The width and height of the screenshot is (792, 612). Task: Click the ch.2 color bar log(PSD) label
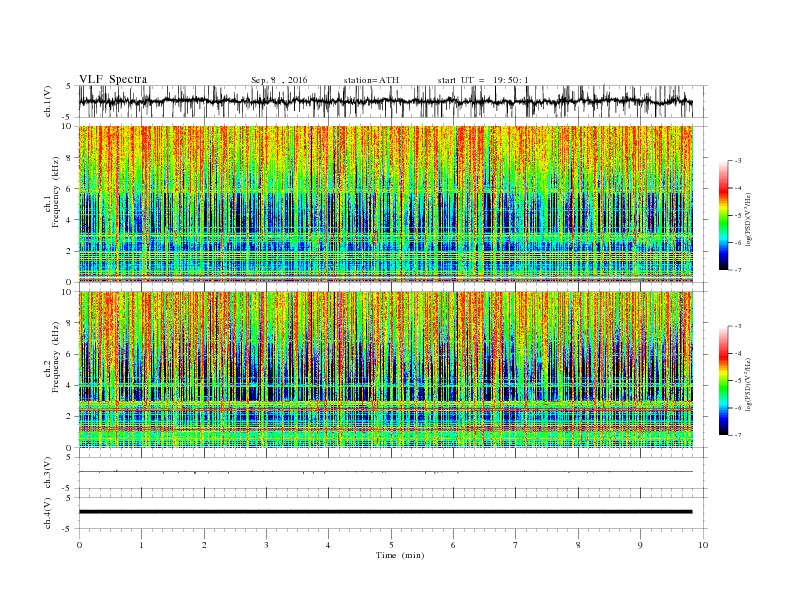[x=749, y=384]
